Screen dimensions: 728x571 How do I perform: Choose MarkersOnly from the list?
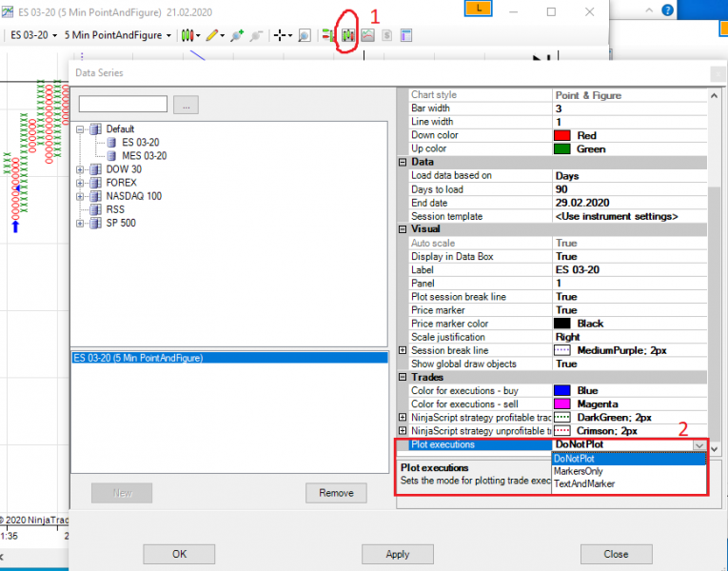[x=578, y=471]
